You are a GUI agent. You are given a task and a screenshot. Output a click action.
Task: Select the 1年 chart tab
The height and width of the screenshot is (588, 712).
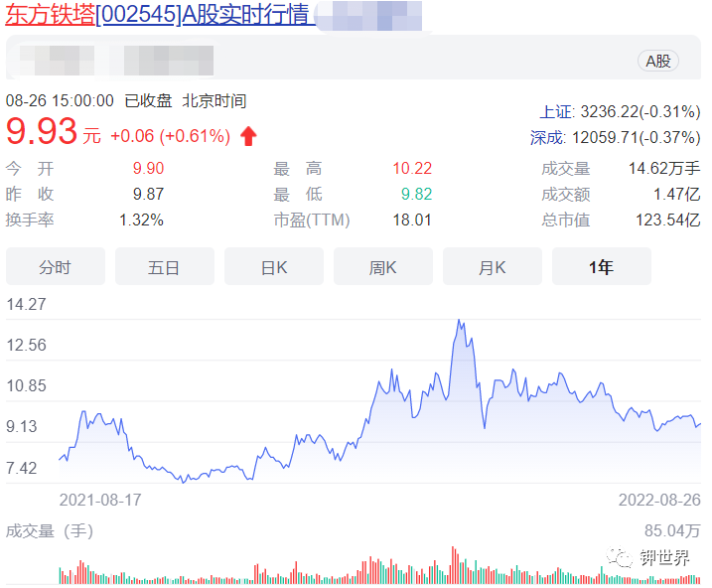coord(601,266)
